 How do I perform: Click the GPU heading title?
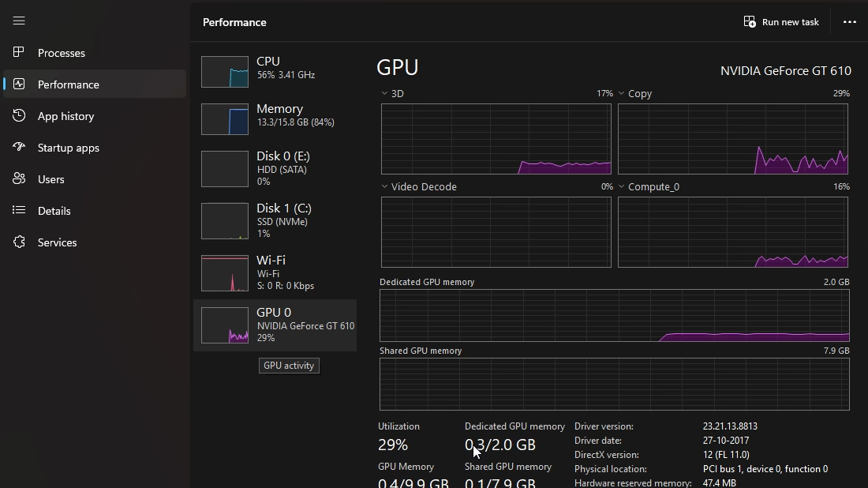pos(398,68)
